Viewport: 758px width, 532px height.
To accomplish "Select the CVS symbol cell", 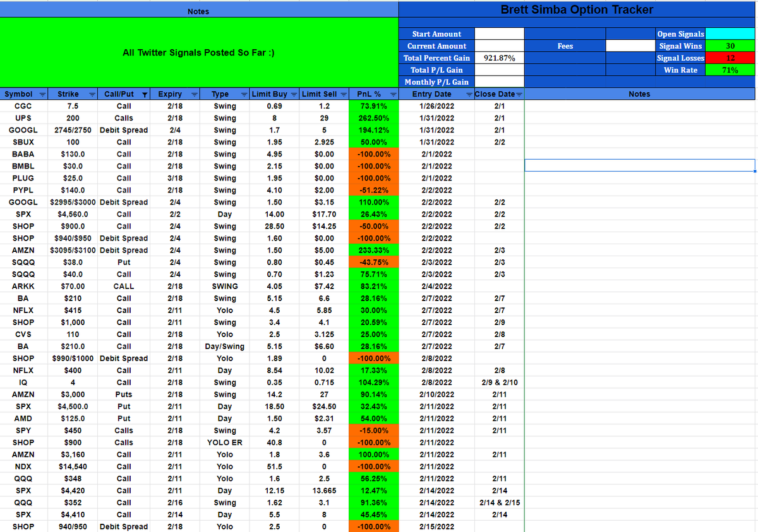I will (x=23, y=334).
